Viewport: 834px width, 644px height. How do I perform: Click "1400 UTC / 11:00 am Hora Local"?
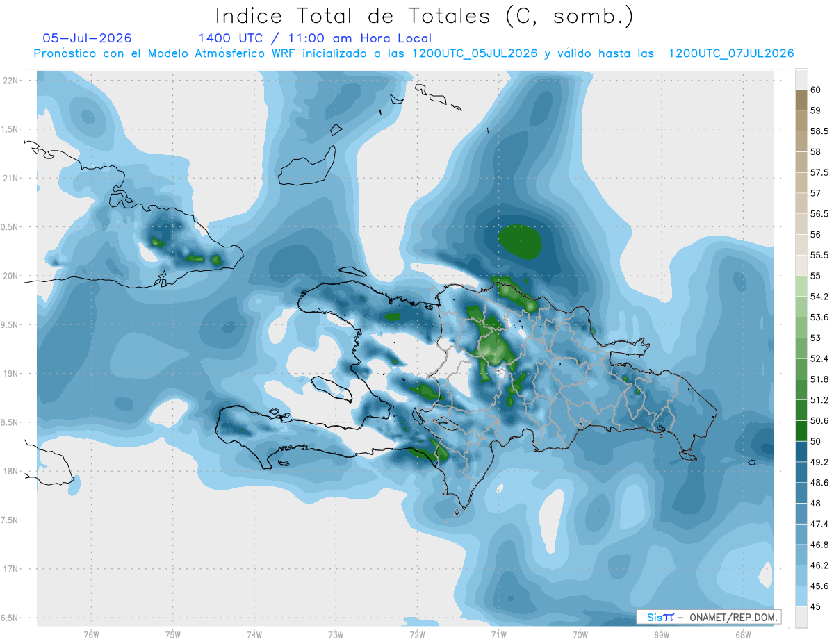[315, 38]
